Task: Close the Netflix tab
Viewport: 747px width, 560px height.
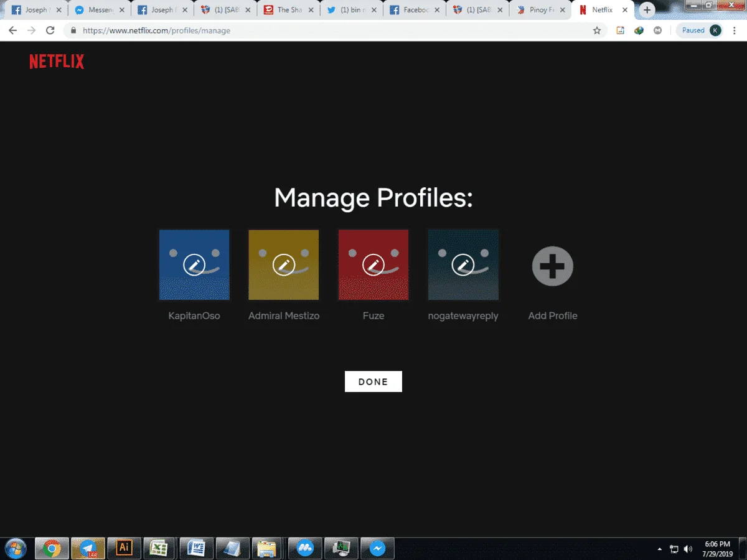Action: click(x=625, y=10)
